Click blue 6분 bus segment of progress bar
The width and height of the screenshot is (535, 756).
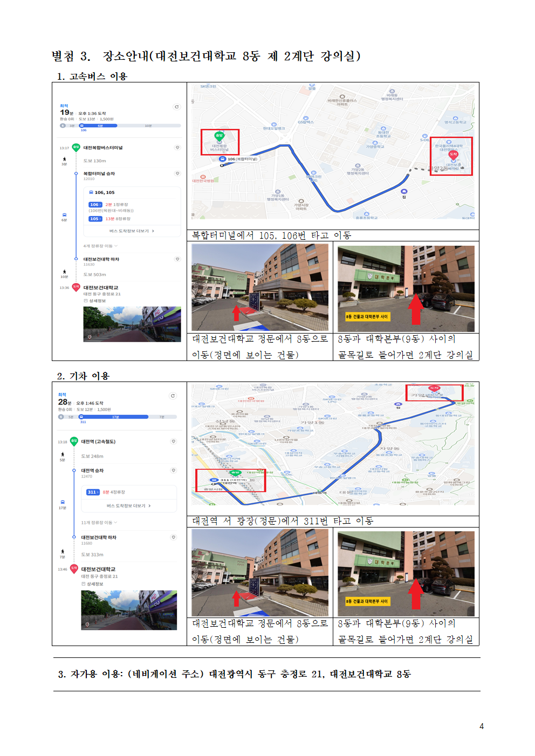click(x=98, y=126)
